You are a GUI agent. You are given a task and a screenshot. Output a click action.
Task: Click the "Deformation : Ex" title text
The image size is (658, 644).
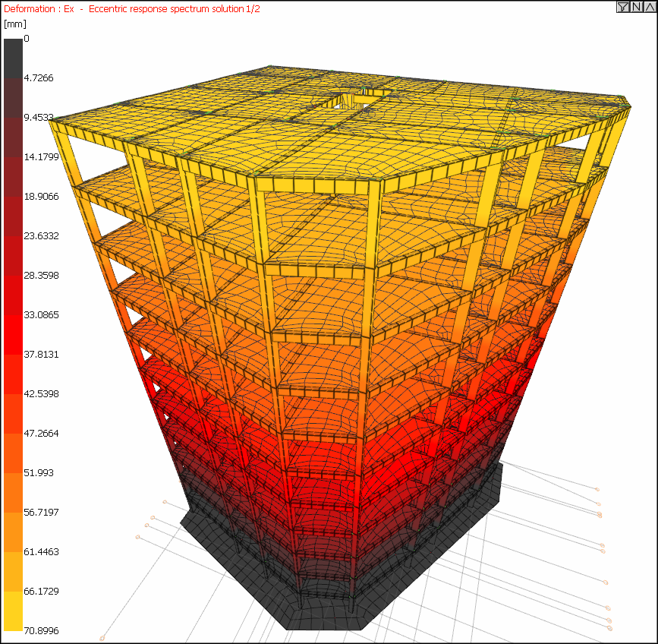point(37,8)
